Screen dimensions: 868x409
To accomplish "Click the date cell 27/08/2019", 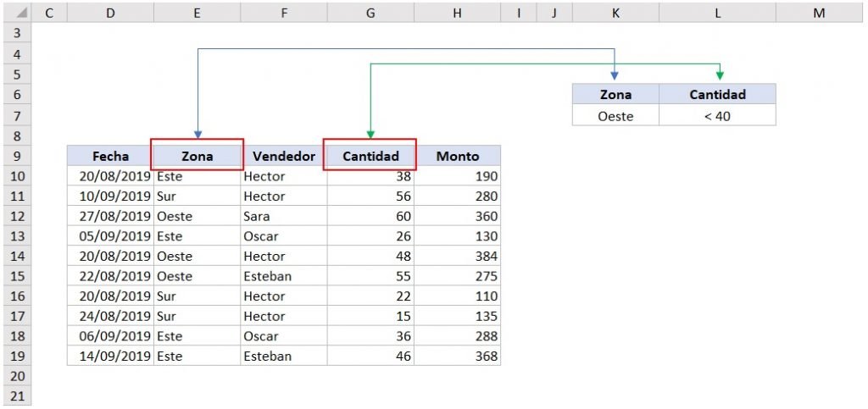I will click(114, 216).
